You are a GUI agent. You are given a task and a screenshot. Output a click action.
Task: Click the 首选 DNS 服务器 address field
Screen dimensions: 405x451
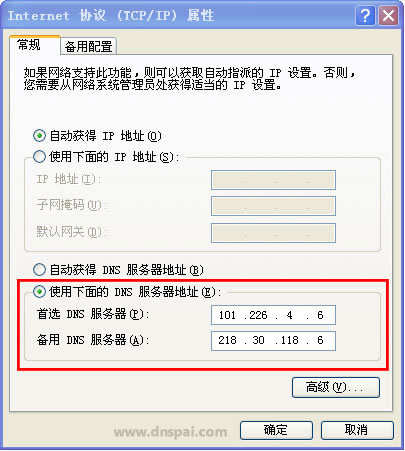click(x=273, y=315)
